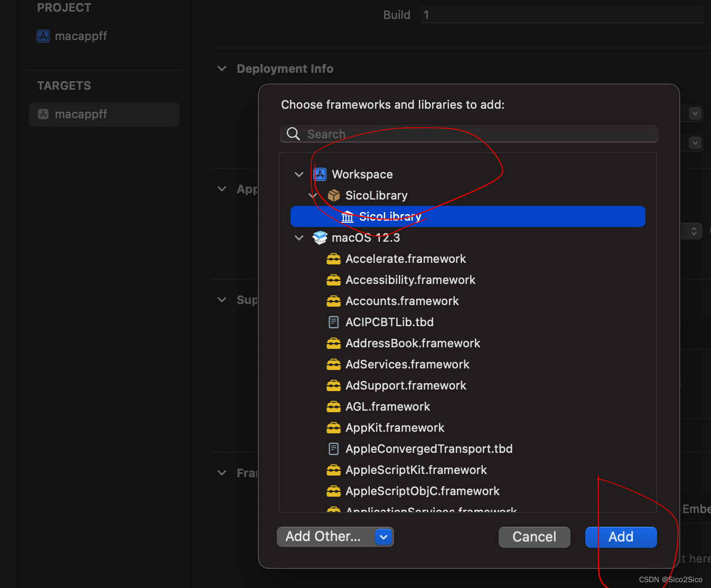Image resolution: width=711 pixels, height=588 pixels.
Task: Select the highlighted SicoLibrary library row
Action: pyautogui.click(x=468, y=216)
